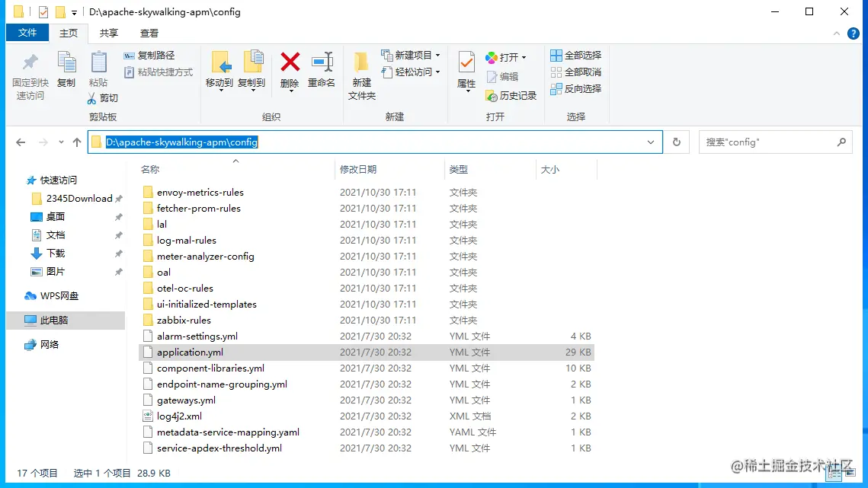This screenshot has width=868, height=488.
Task: Click the search magnifier icon
Action: (x=841, y=142)
